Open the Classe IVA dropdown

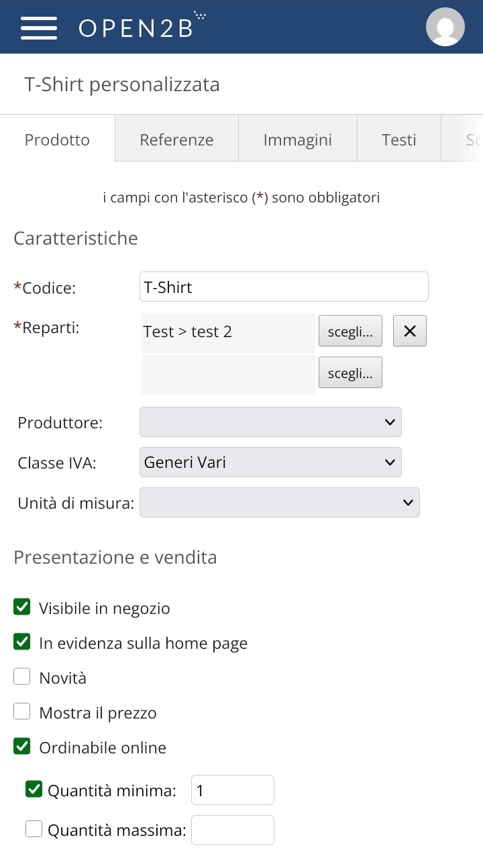tap(270, 462)
